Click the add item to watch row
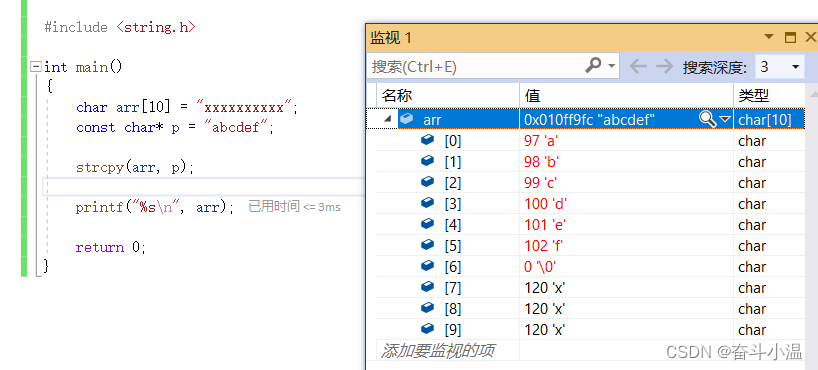This screenshot has height=370, width=818. [x=437, y=350]
